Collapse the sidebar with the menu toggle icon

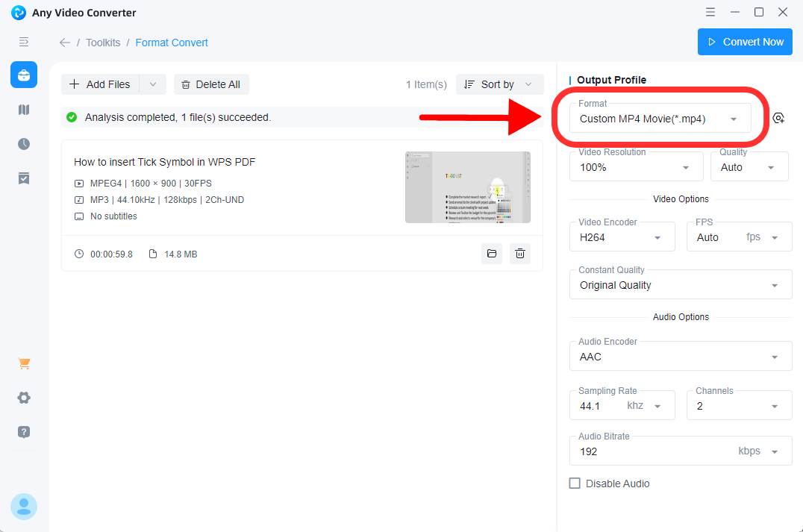pyautogui.click(x=24, y=42)
